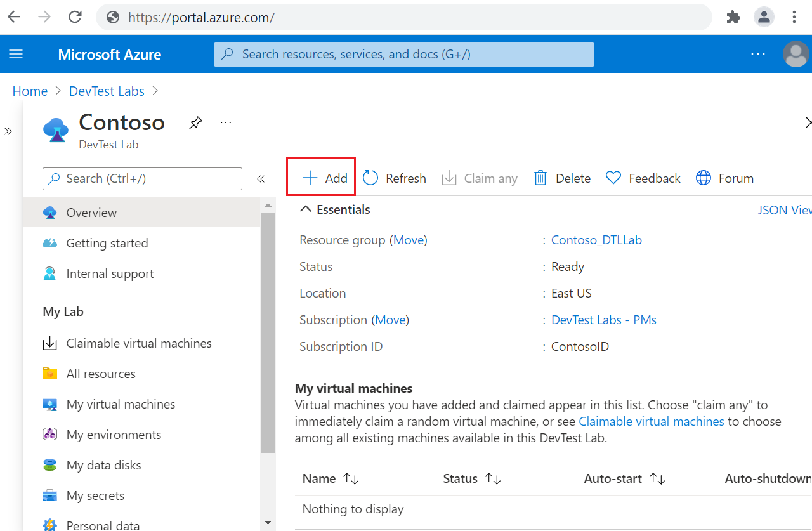812x531 pixels.
Task: Click the Feedback heart button
Action: [643, 178]
